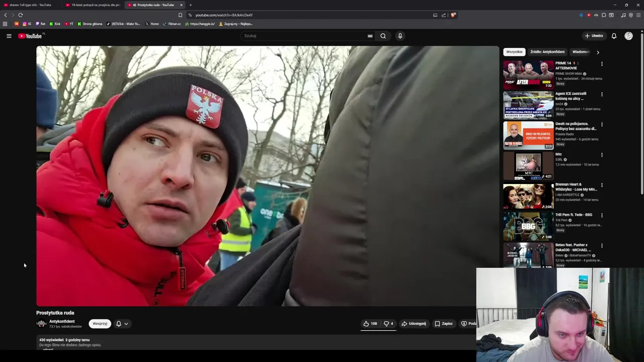Open options menu for Mtc video

pos(602,155)
